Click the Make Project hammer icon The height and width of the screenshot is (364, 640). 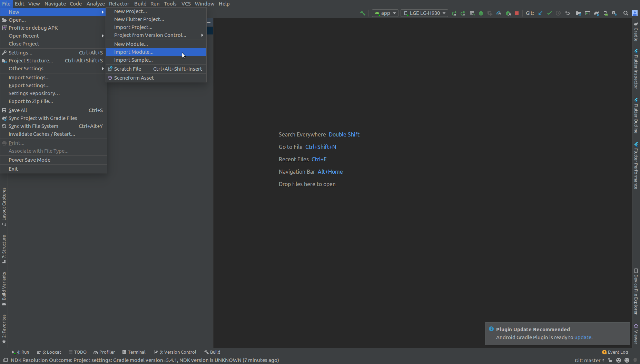coord(363,13)
